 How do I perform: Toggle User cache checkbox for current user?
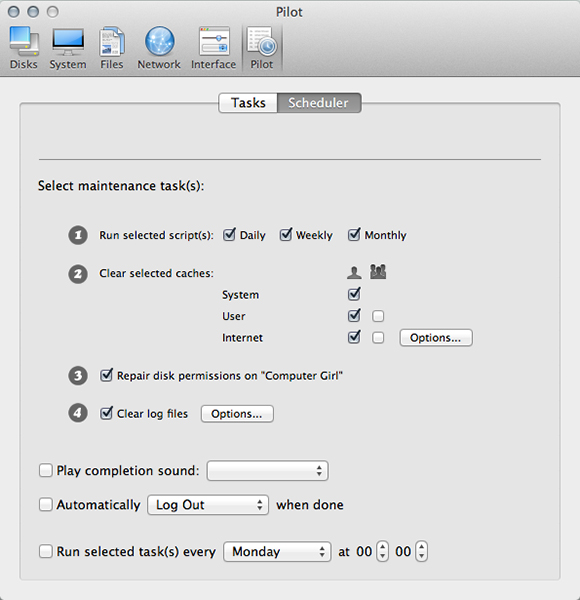(354, 316)
